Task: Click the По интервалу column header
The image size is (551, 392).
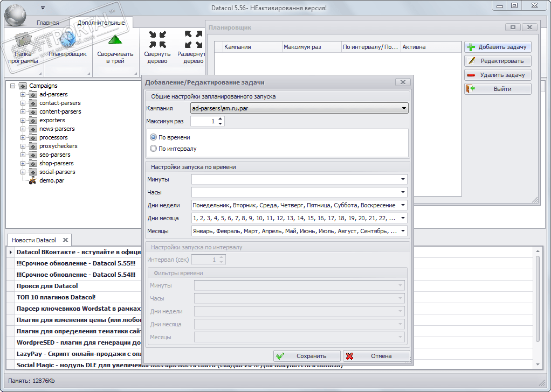Action: click(x=371, y=47)
